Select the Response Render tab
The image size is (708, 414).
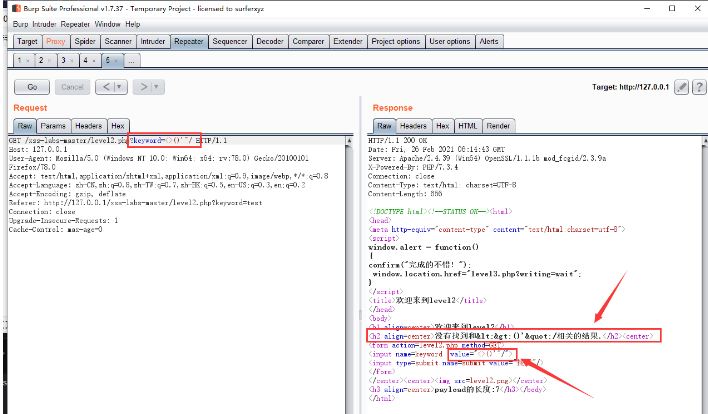pyautogui.click(x=498, y=126)
